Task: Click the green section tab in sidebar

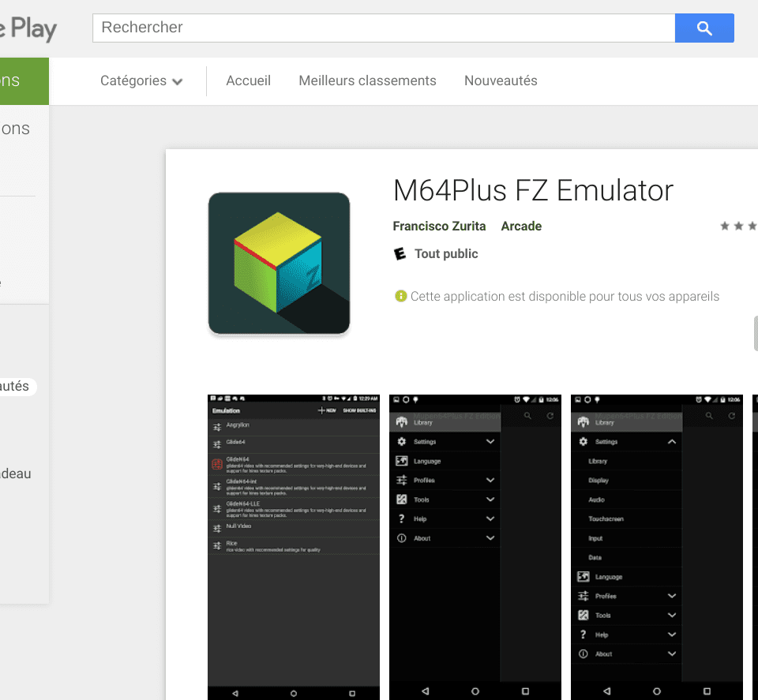Action: click(24, 81)
